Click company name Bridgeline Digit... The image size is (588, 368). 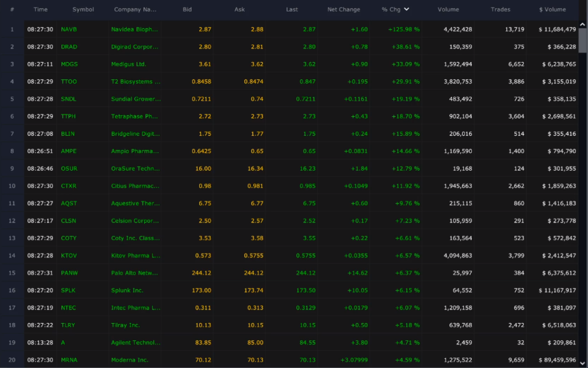point(136,133)
